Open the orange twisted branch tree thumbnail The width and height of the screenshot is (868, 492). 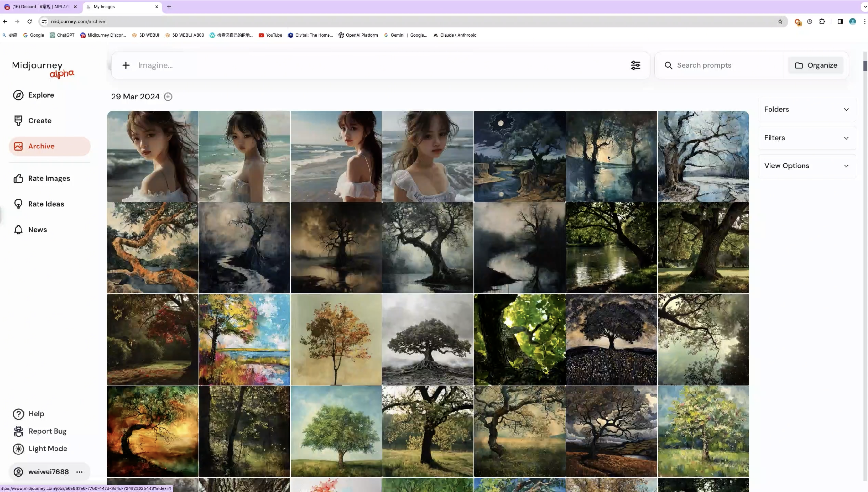(x=153, y=248)
